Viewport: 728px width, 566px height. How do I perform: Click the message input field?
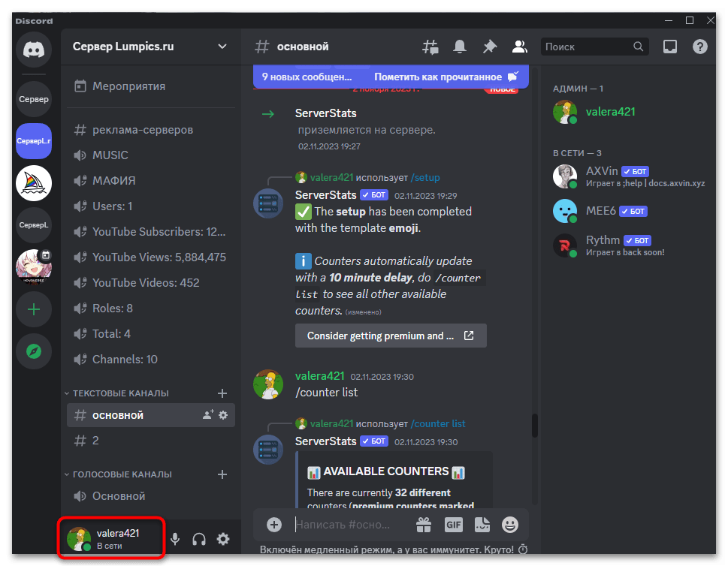(x=353, y=524)
